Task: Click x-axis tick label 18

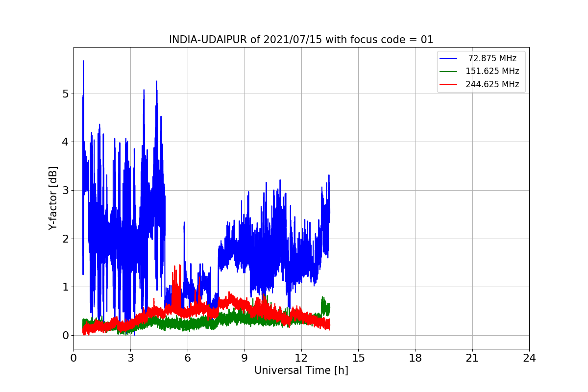Action: [x=416, y=358]
